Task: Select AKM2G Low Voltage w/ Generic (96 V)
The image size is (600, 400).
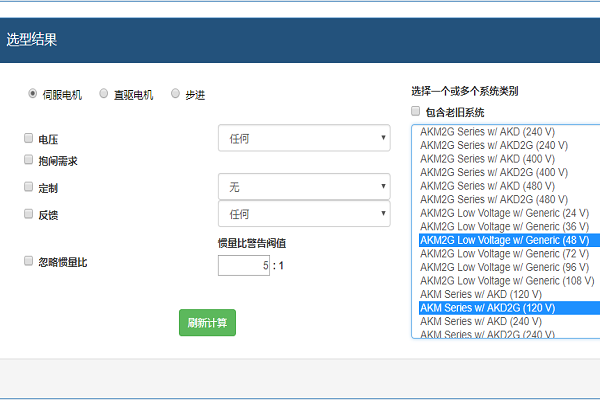Action: pos(509,267)
